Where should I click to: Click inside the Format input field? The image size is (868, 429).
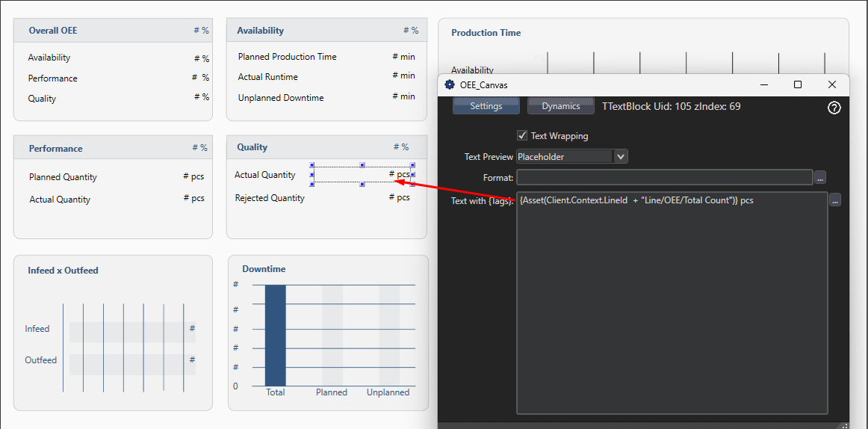(664, 178)
